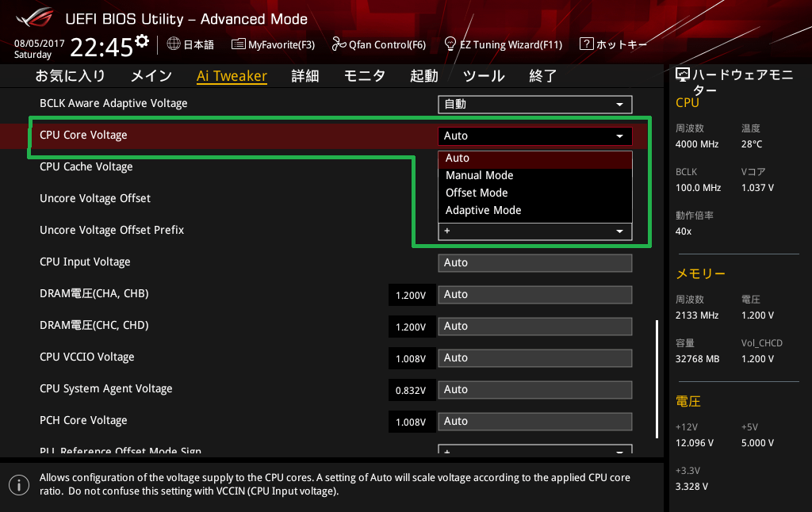812x512 pixels.
Task: Click the 3.328 V reading
Action: pos(691,487)
